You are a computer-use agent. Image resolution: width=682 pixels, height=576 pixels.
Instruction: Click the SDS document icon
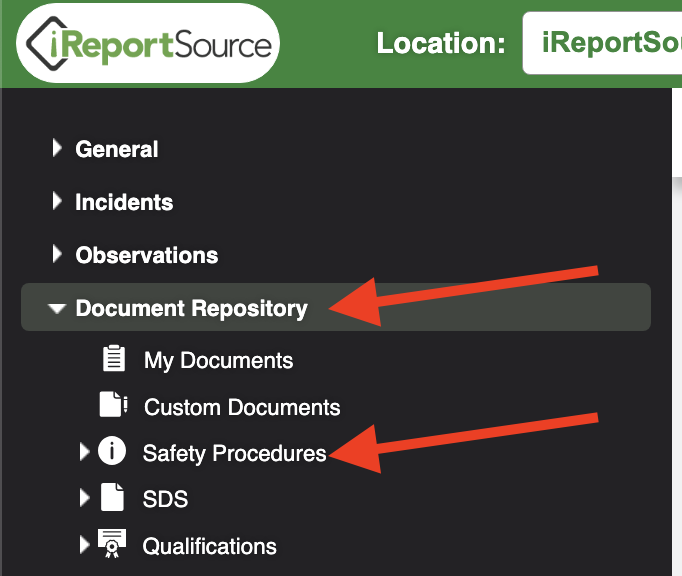point(113,497)
